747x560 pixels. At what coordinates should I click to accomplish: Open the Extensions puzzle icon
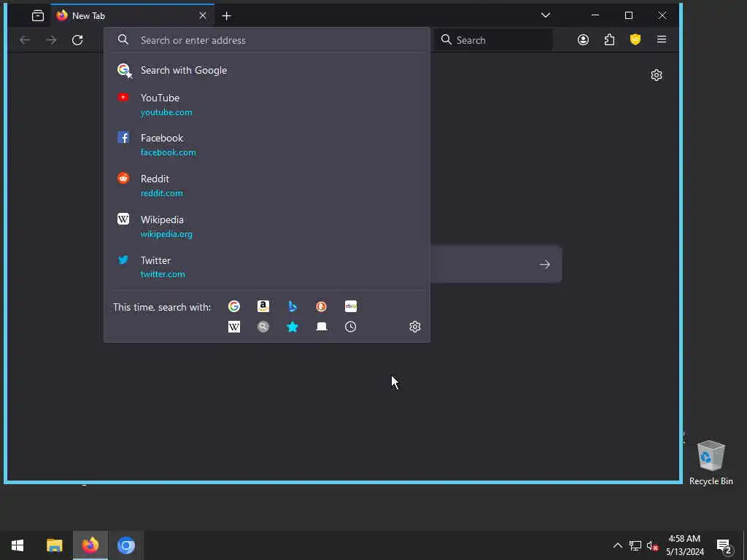609,40
